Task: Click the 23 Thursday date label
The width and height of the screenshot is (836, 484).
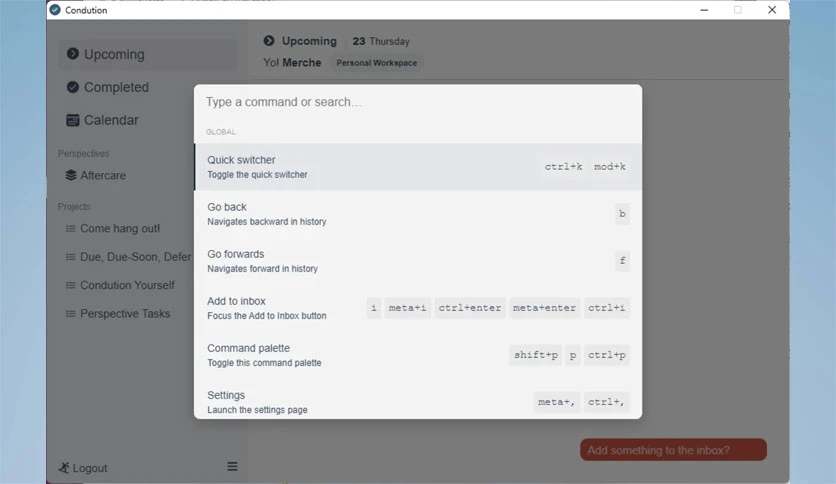Action: click(381, 41)
